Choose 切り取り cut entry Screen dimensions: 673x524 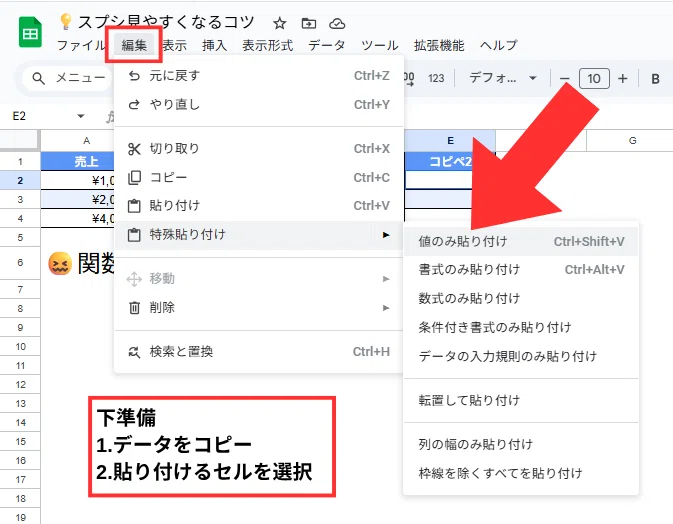point(259,148)
